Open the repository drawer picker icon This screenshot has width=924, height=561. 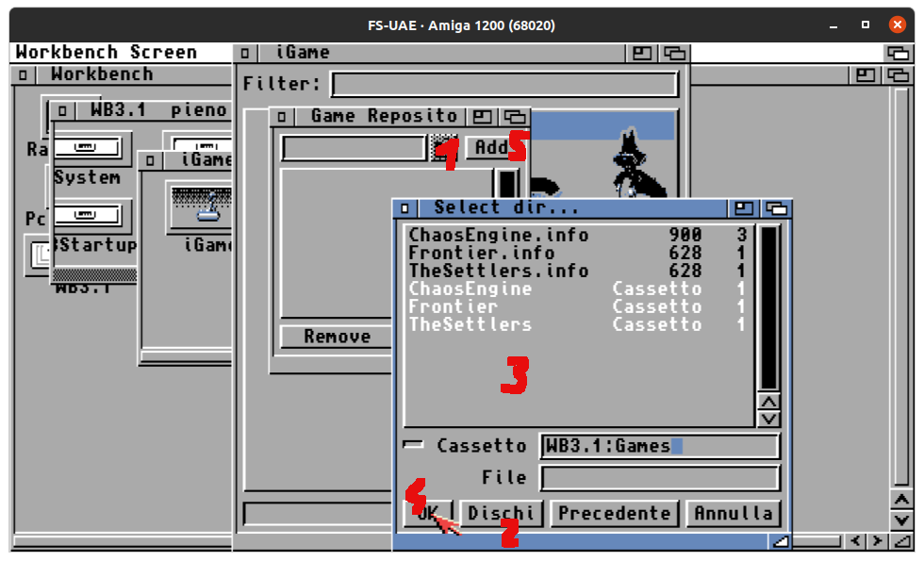tap(442, 148)
